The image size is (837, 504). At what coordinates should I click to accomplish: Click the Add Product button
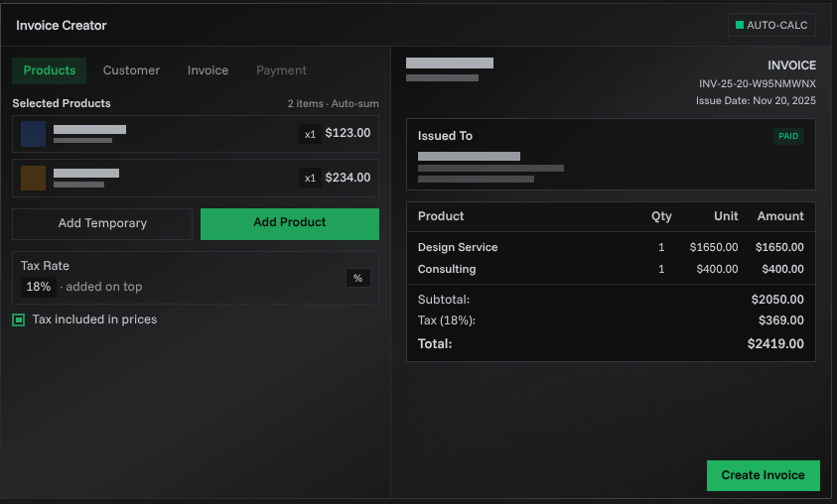[x=290, y=223]
